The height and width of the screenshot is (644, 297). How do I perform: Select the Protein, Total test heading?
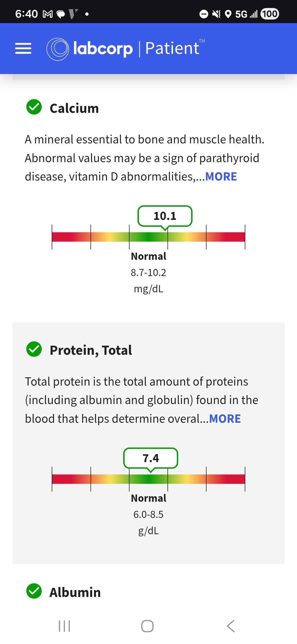click(91, 350)
